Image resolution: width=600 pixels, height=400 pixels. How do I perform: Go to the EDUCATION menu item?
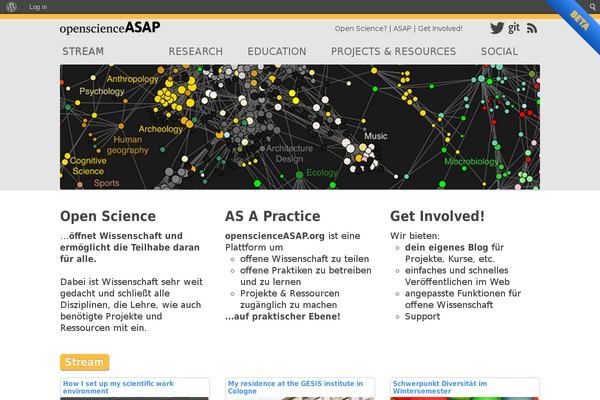277,51
